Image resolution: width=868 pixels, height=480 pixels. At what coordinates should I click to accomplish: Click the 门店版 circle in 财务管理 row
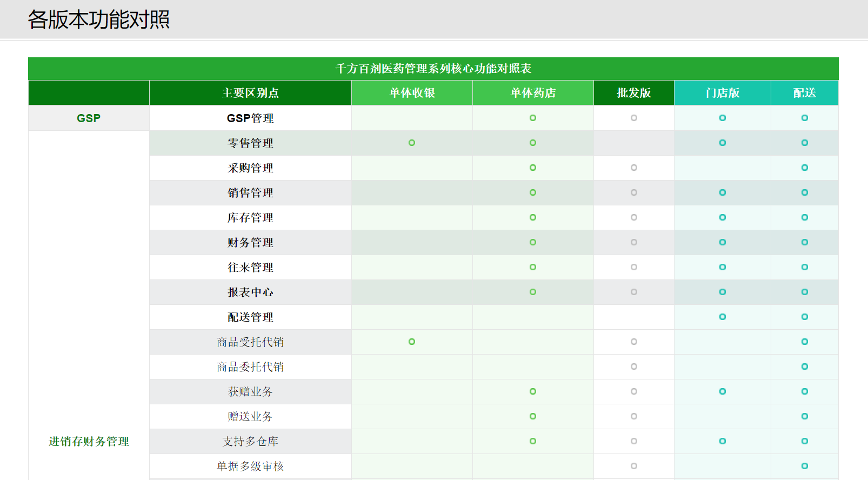[x=723, y=242]
